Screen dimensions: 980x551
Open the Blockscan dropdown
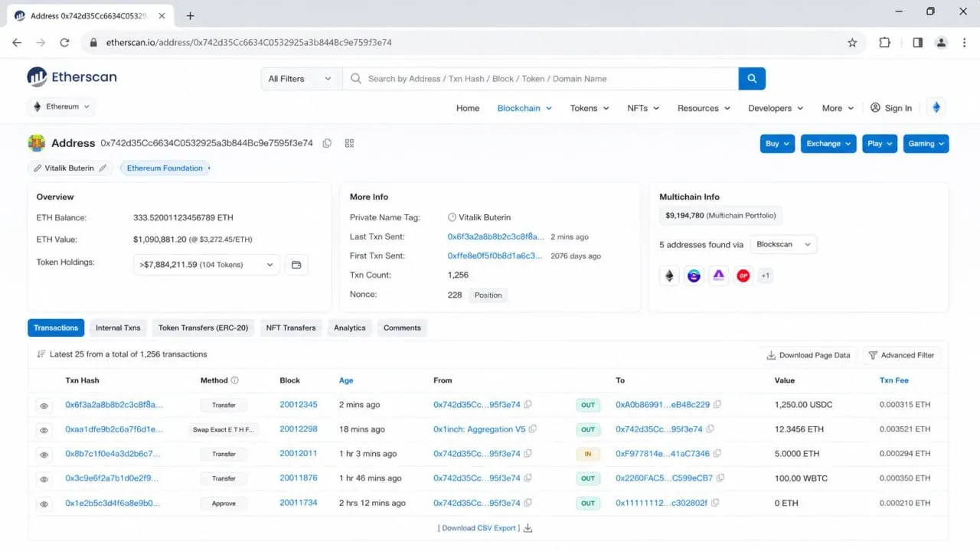click(x=783, y=244)
